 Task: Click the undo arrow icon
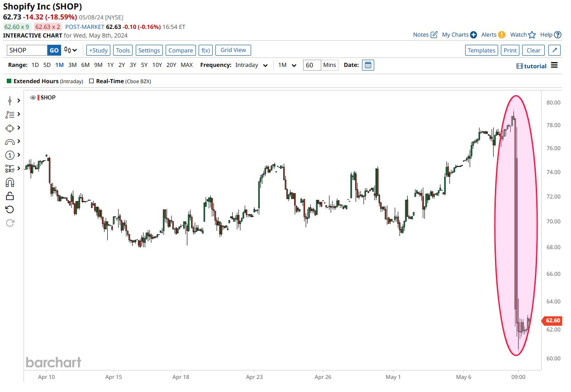pos(10,209)
